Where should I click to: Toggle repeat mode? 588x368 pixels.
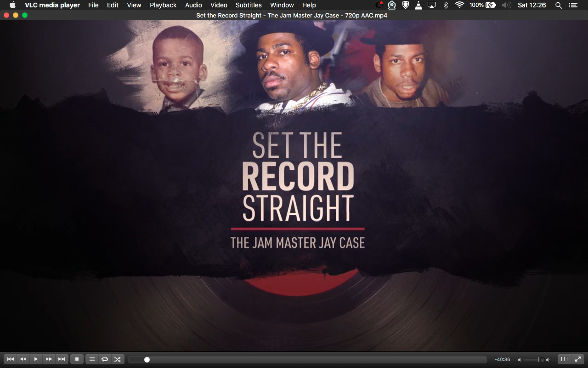click(x=105, y=359)
